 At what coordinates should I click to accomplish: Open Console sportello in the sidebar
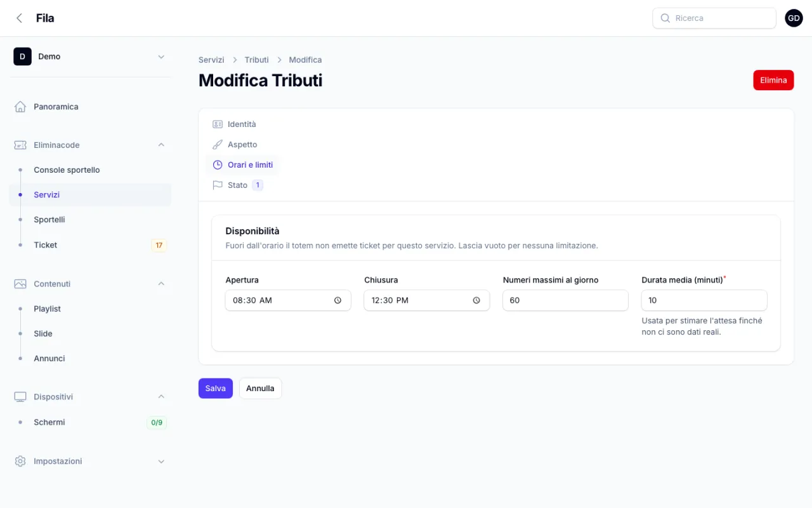pos(90,170)
